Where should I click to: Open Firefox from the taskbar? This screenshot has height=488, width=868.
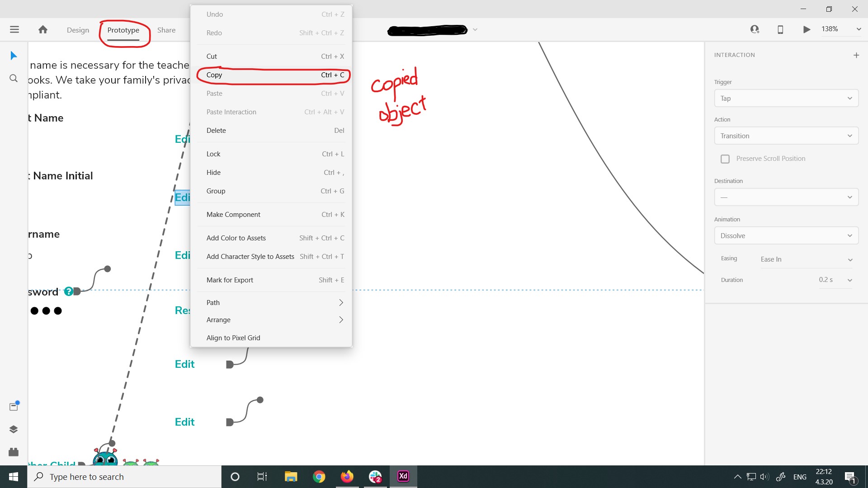(347, 476)
